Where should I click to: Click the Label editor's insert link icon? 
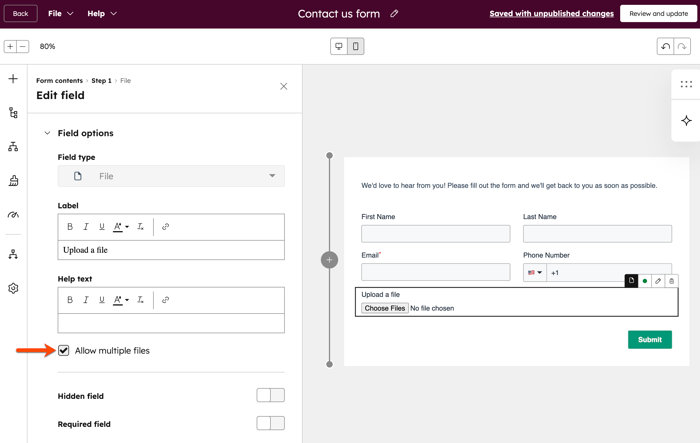(166, 227)
